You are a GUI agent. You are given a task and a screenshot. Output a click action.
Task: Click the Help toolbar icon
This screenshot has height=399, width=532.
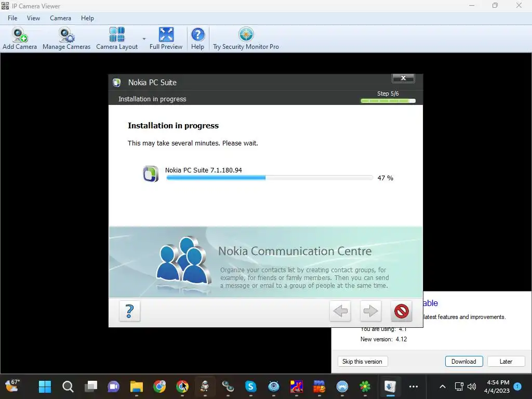coord(197,38)
